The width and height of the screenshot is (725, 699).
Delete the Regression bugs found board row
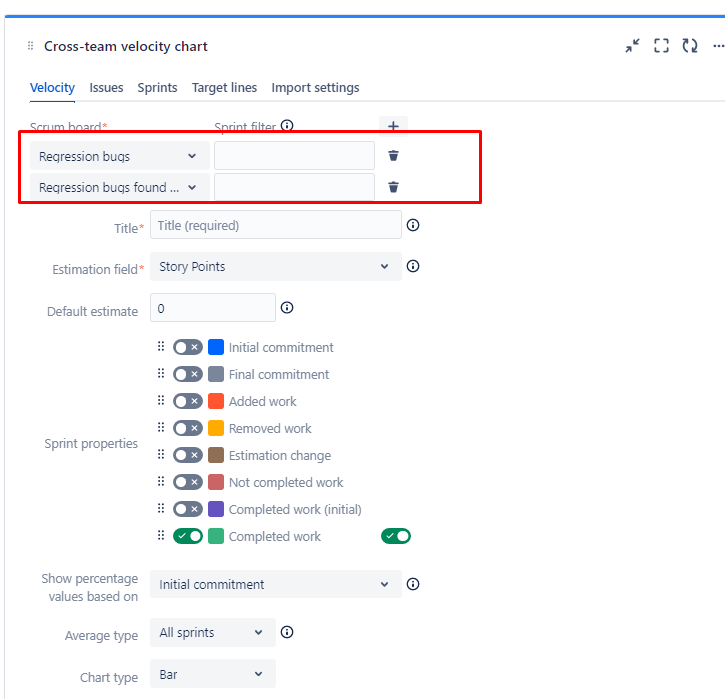394,187
